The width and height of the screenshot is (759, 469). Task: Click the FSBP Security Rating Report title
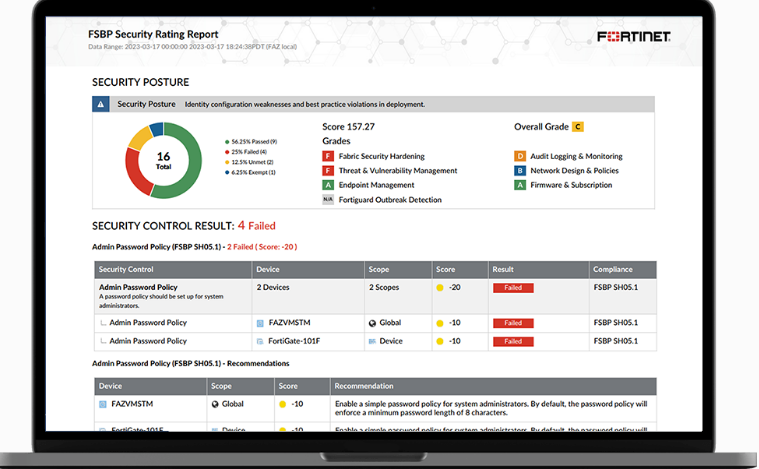tap(153, 34)
